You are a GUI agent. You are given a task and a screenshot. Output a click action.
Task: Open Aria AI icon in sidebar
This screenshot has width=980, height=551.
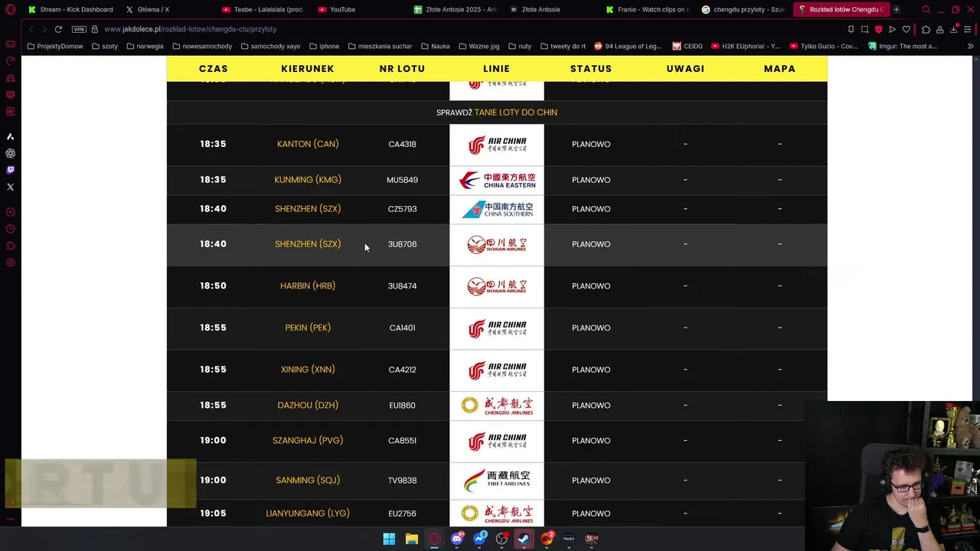coord(11,136)
